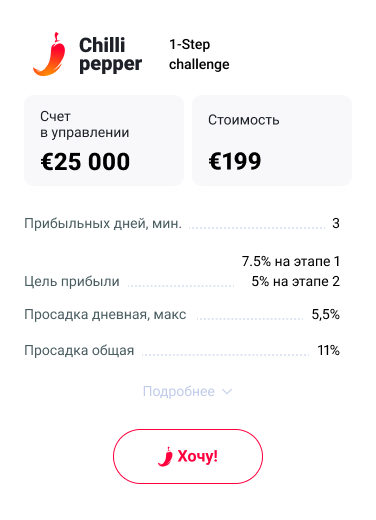Screen dimensions: 376x520
Task: Expand details via the chevron next to Подробнее
Action: pos(227,391)
